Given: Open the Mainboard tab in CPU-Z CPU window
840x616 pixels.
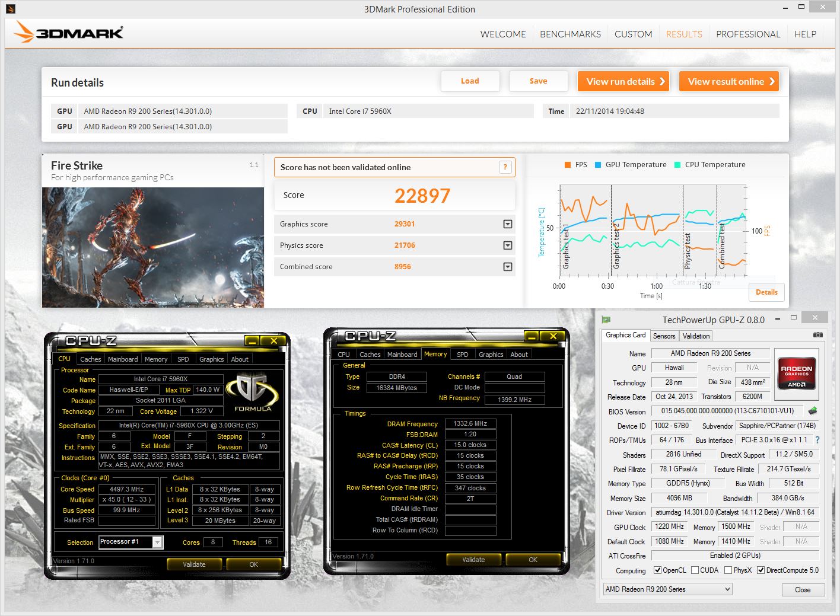Looking at the screenshot, I should point(123,359).
